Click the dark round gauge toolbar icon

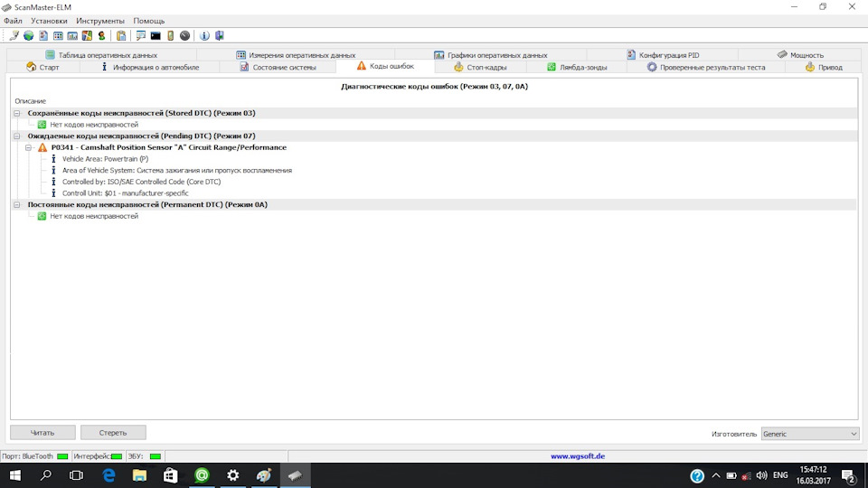184,35
